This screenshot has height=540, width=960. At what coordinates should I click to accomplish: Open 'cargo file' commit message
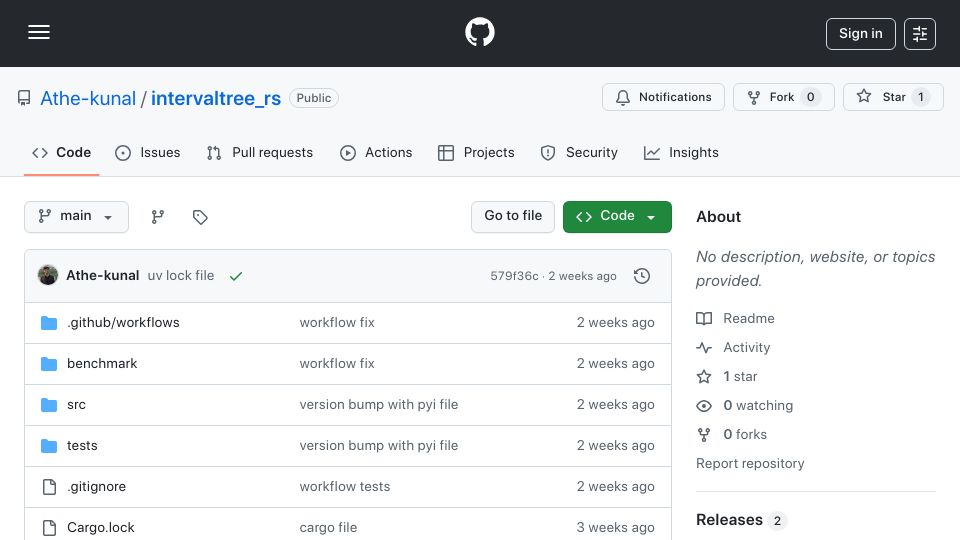[328, 528]
